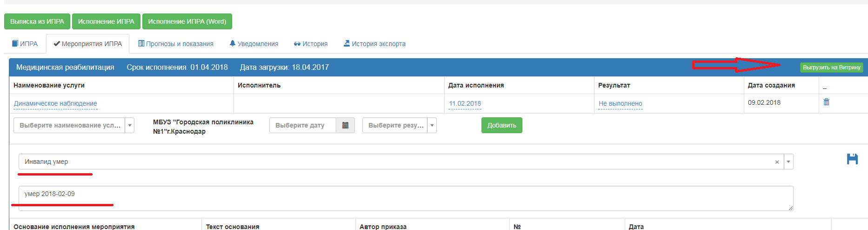Click the 'Выписка из ИПРА' button
Viewport: 868px width, 230px height.
[x=37, y=21]
